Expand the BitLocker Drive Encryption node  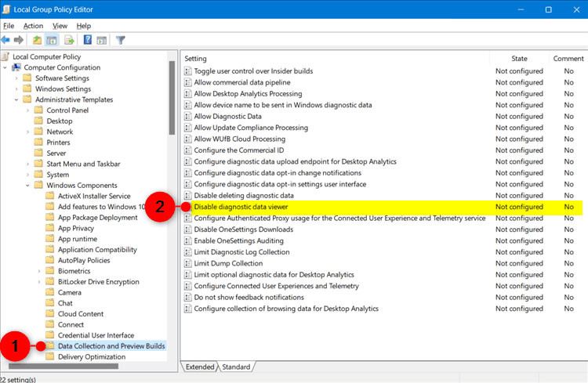(39, 281)
